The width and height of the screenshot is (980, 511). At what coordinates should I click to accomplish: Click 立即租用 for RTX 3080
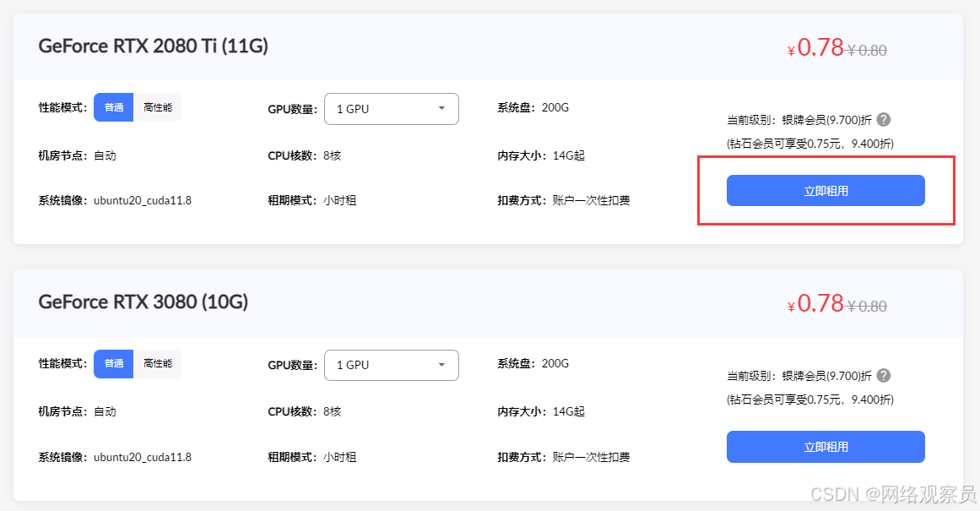point(826,447)
